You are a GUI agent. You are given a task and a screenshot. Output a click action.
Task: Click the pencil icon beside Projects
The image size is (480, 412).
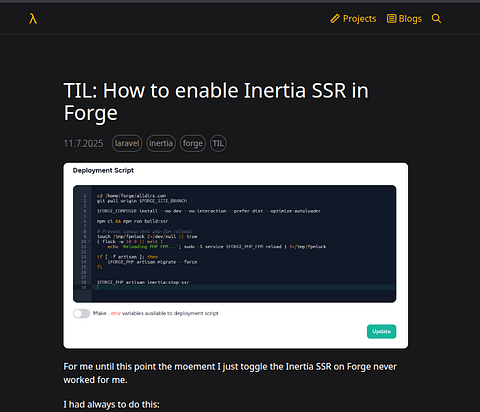coord(335,19)
